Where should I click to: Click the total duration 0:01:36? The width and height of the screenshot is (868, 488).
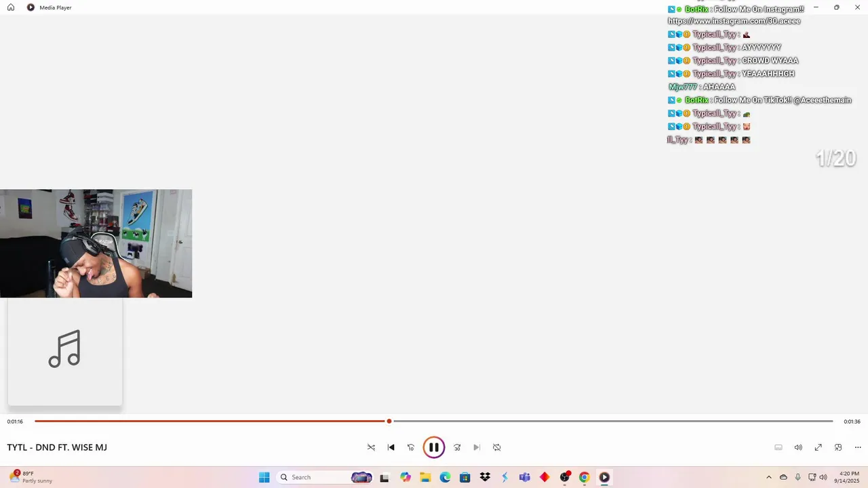(852, 422)
